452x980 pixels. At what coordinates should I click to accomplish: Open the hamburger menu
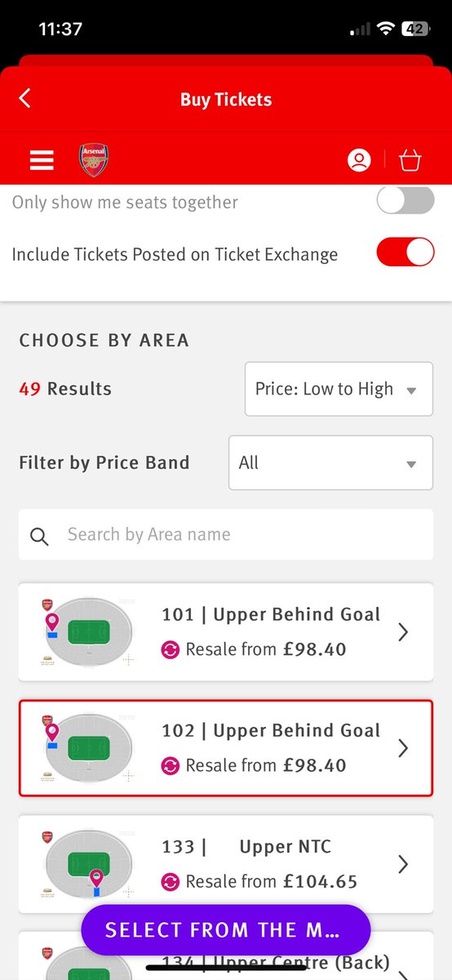click(42, 160)
